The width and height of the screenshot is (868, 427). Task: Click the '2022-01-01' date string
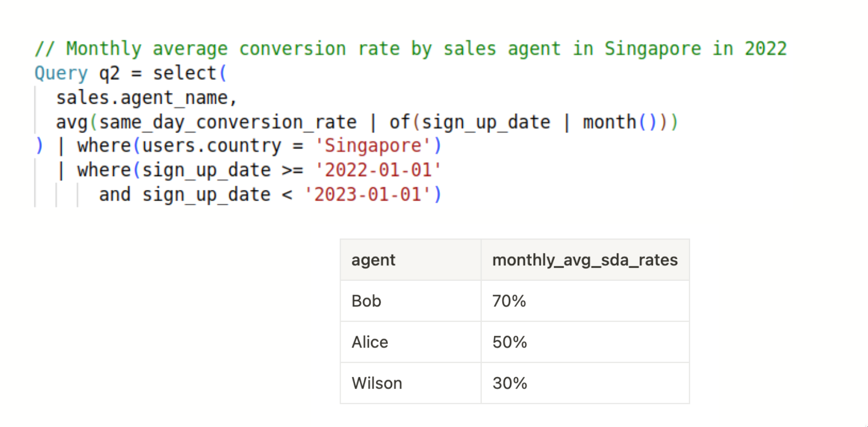pos(378,170)
